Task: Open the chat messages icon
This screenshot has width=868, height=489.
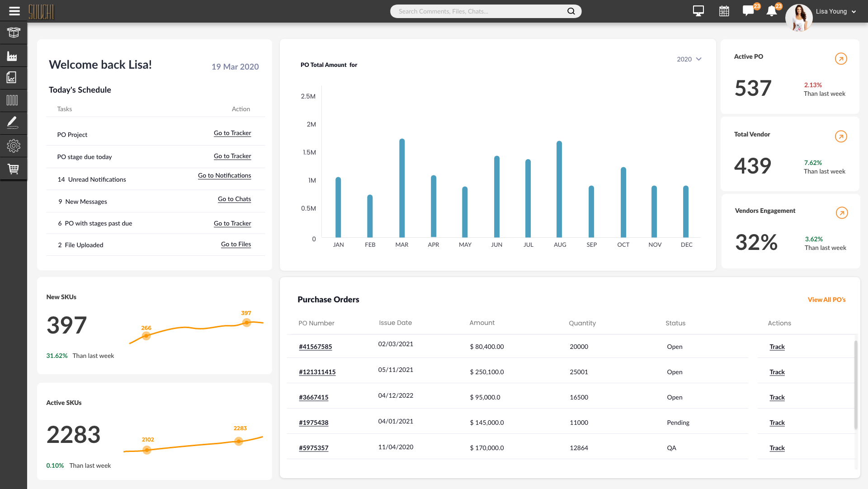Action: (x=749, y=11)
